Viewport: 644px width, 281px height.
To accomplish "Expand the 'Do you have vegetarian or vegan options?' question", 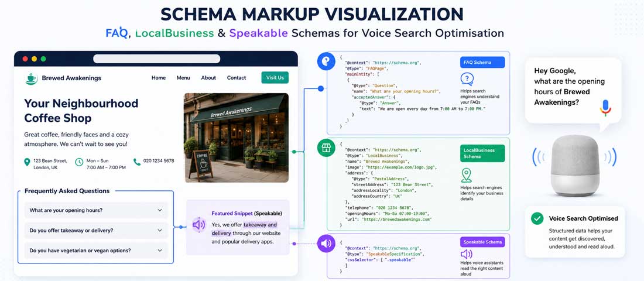I will [96, 251].
